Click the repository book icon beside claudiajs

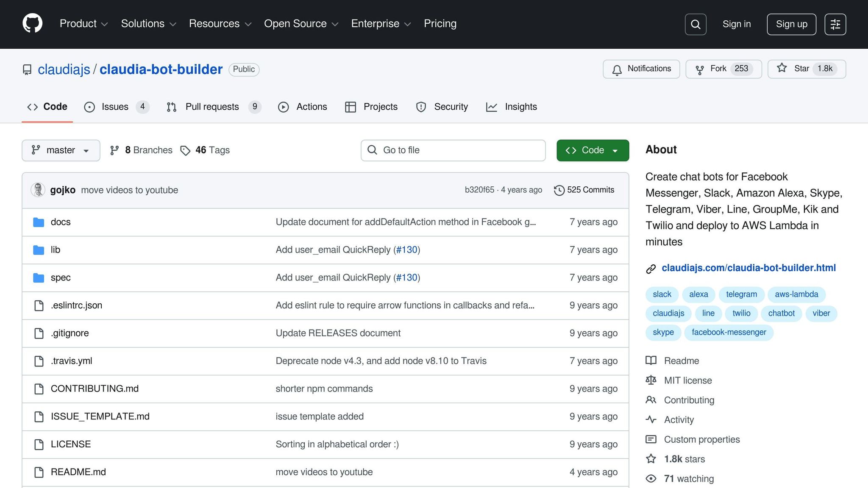(27, 69)
